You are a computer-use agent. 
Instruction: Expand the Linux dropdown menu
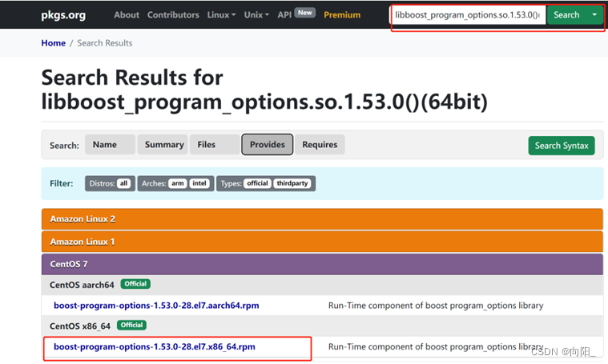(x=221, y=14)
